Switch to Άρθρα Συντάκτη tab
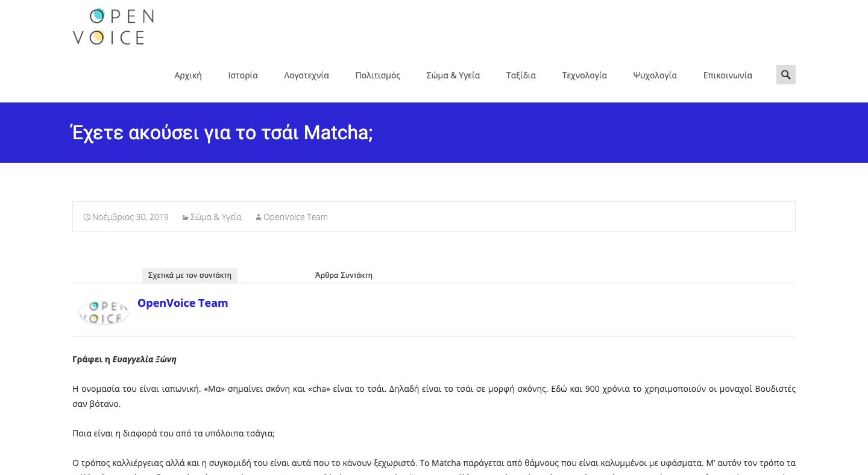 tap(344, 275)
